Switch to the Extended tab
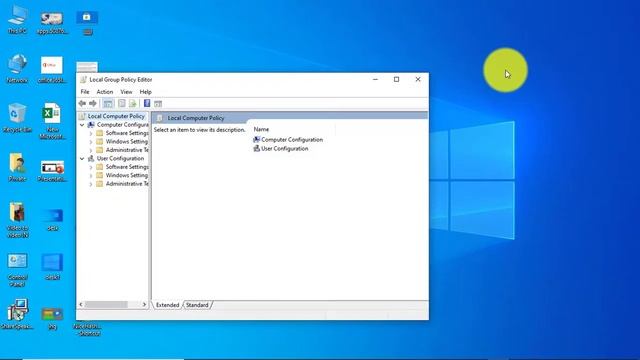640x360 pixels. pyautogui.click(x=167, y=305)
